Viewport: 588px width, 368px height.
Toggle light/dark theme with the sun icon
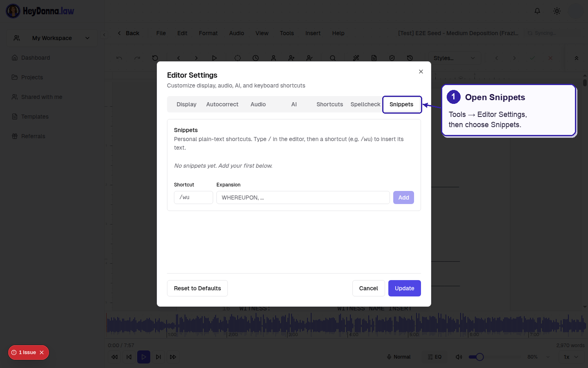click(557, 11)
